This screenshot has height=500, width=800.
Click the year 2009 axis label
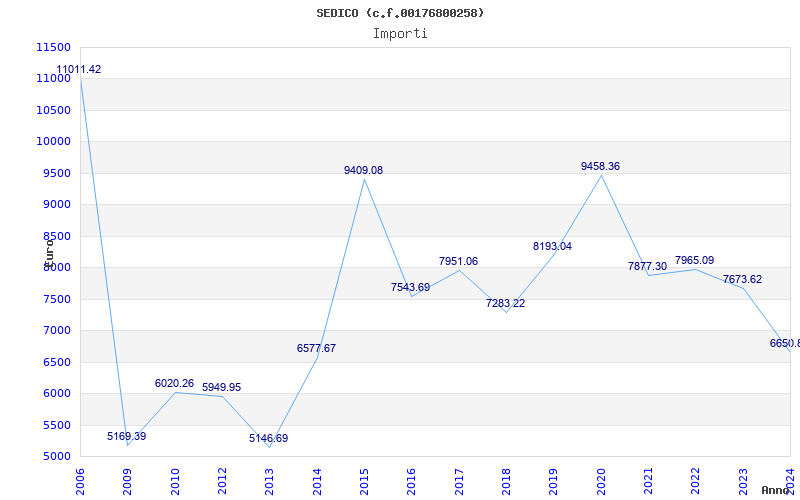128,481
